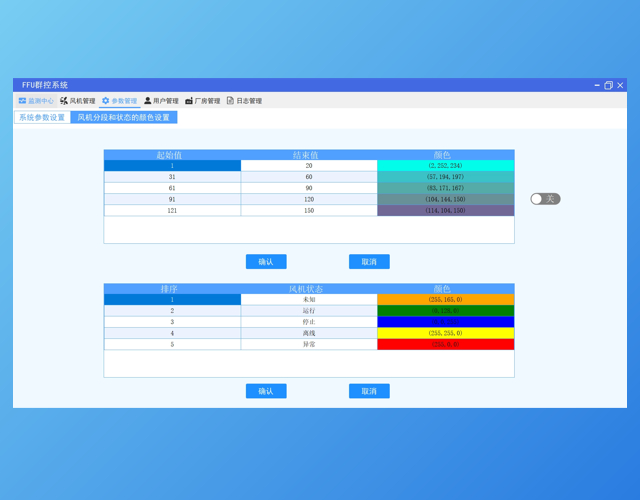Click the 运行 fan status cell

point(309,311)
